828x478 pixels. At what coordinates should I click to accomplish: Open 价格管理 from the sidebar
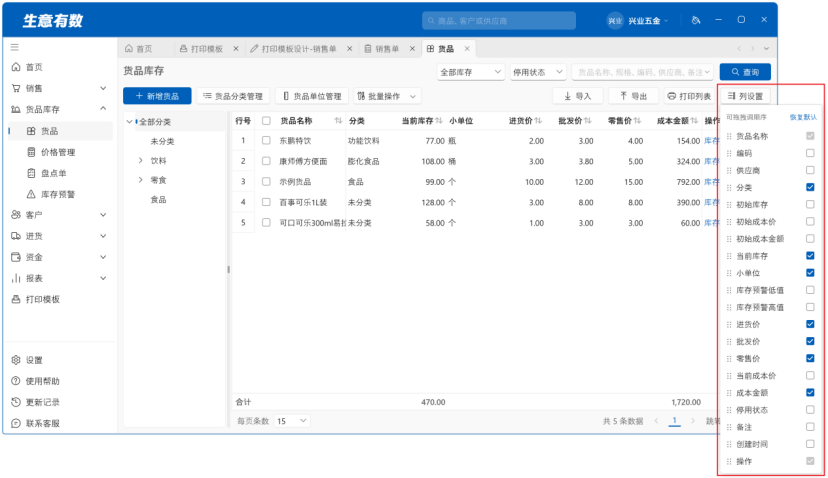[x=58, y=152]
